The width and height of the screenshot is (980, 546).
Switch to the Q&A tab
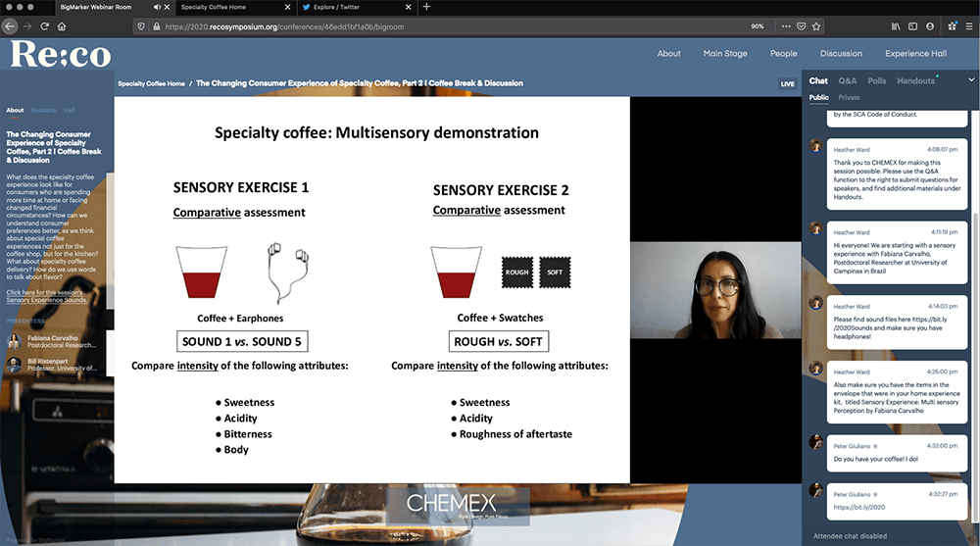tap(847, 81)
